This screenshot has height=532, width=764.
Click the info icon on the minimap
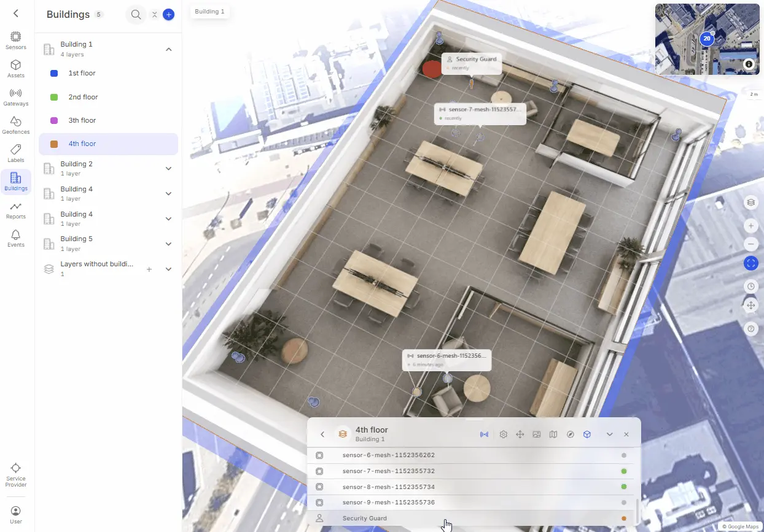(749, 64)
